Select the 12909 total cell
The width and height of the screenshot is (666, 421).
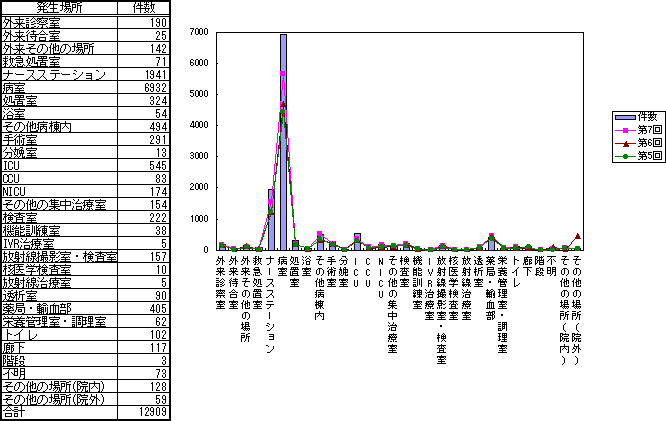click(150, 411)
